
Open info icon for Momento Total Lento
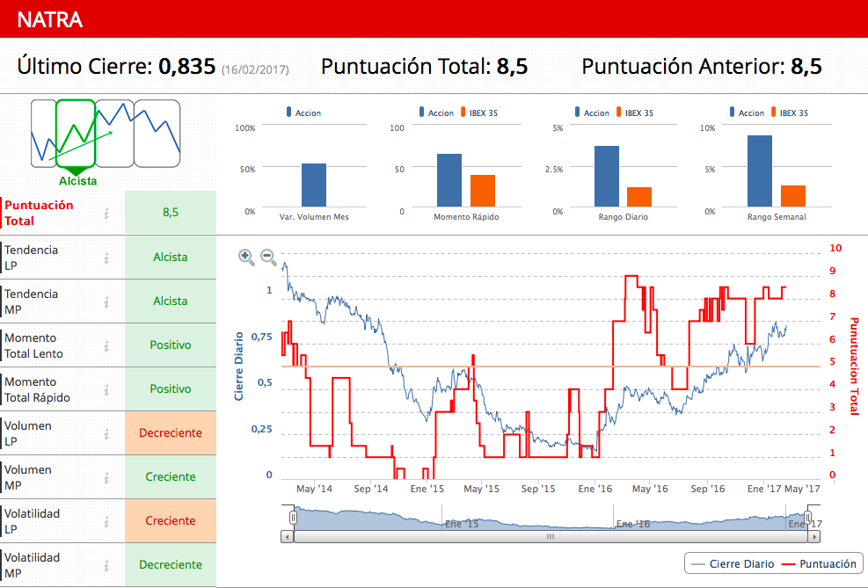tap(106, 345)
